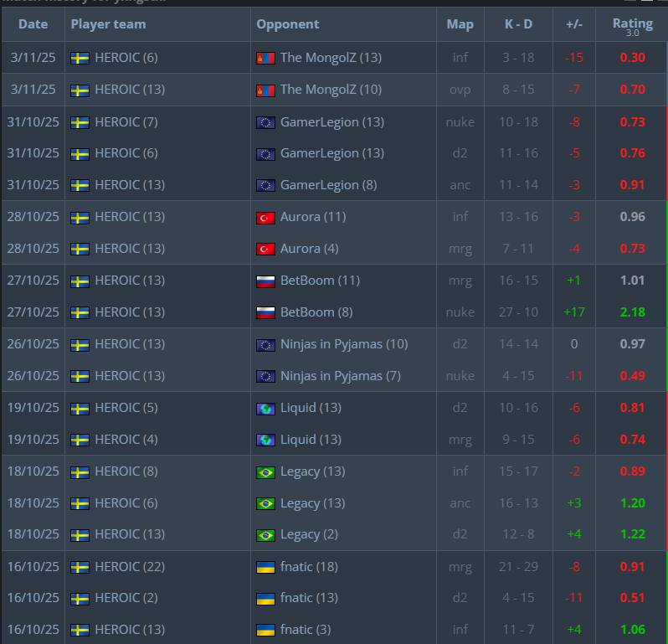Click the Brazilian flag next to Legacy (13) on inf
Screen dimensions: 668x644
pos(265,471)
